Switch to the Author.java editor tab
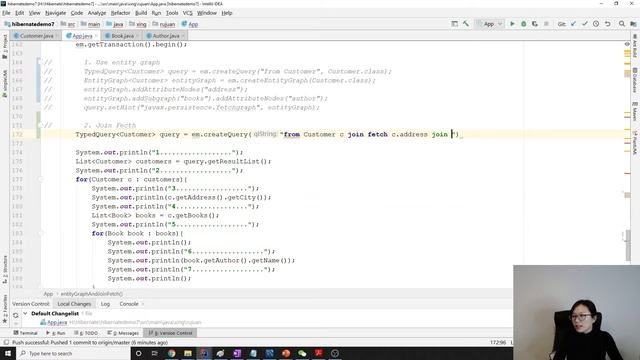The width and height of the screenshot is (640, 360). coord(165,36)
